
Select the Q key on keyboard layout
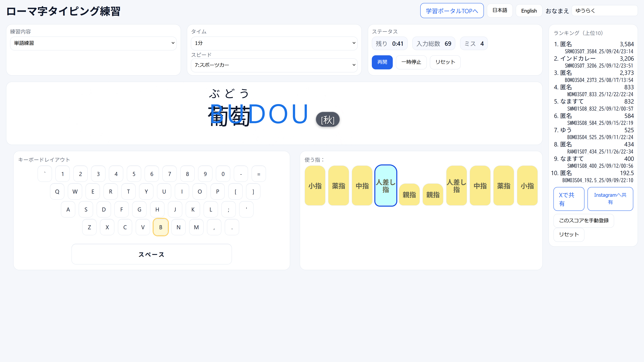click(57, 191)
